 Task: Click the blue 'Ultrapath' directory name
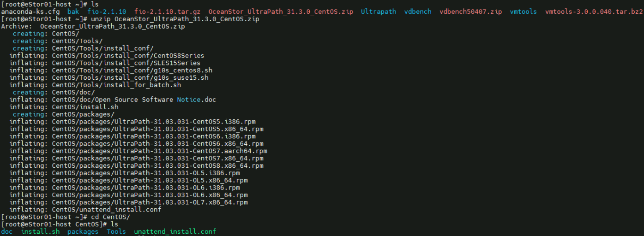point(379,12)
